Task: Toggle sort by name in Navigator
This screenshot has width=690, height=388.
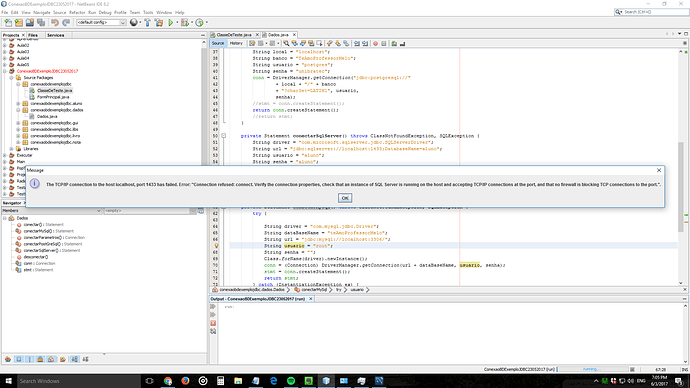Action: (x=74, y=359)
